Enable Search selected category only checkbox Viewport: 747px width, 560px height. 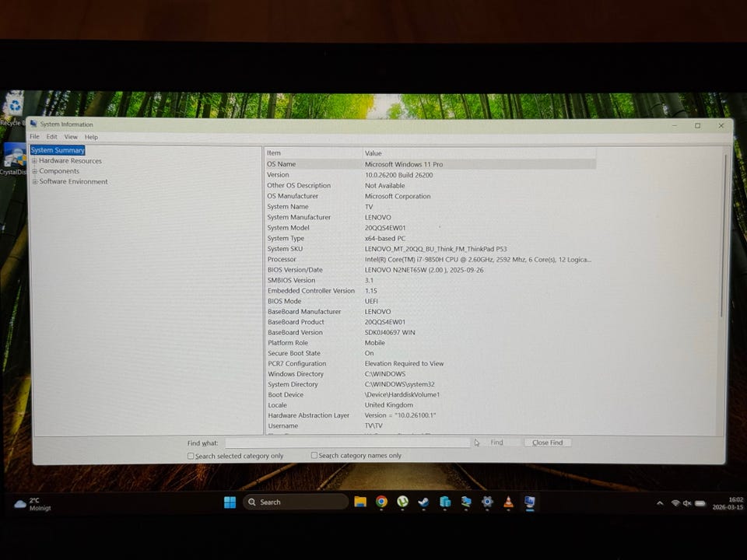pyautogui.click(x=191, y=456)
